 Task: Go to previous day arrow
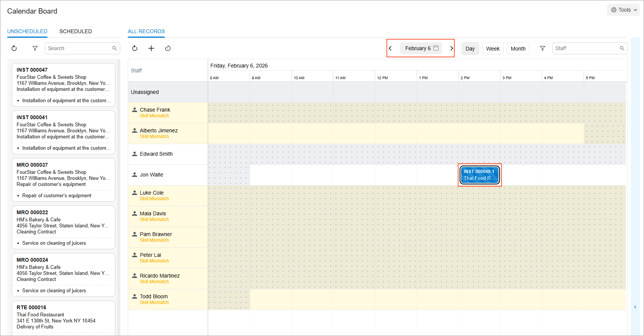390,48
